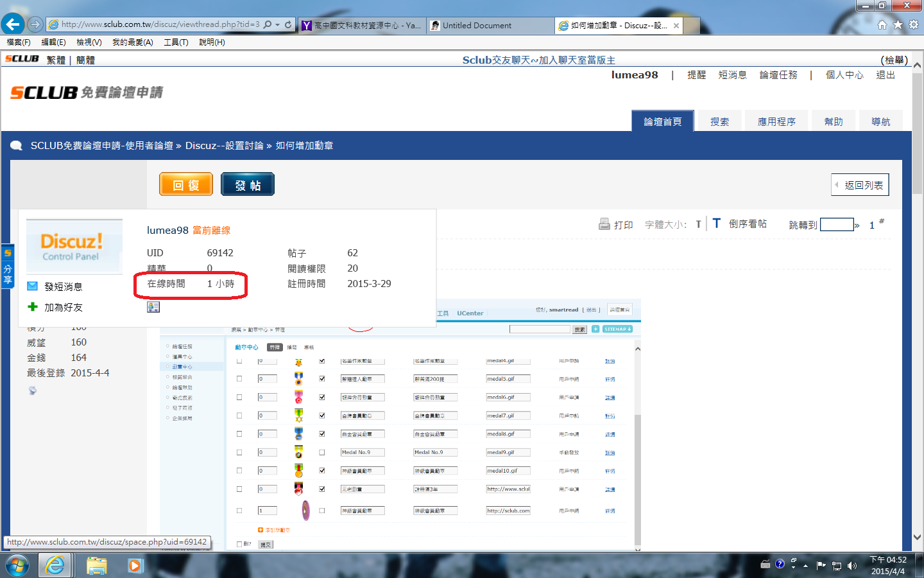
Task: Open 短消息 in the top bar
Action: click(x=732, y=75)
